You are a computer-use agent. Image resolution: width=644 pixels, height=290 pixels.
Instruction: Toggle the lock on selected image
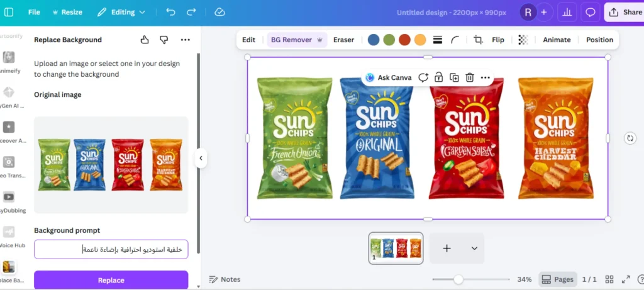click(x=438, y=77)
